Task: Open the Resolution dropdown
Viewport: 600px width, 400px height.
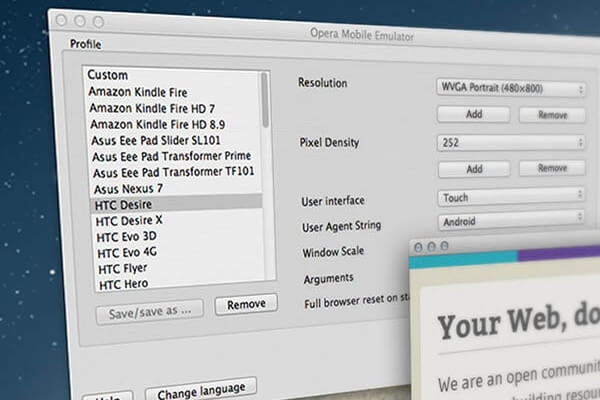Action: pos(511,90)
